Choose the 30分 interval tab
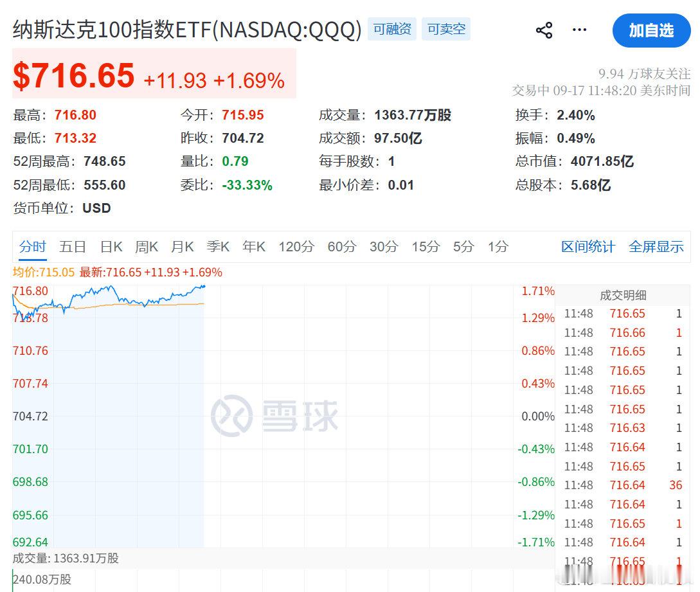Viewport: 700px width, 592px height. pyautogui.click(x=384, y=246)
